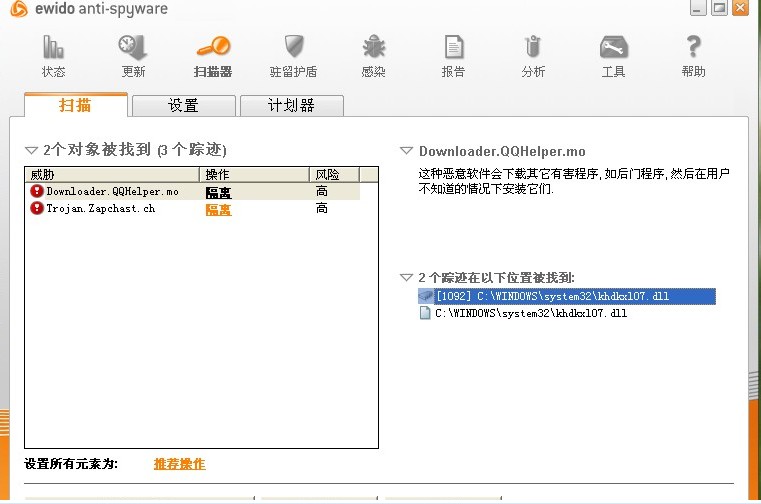Close the ewido anti-spyware window

(740, 8)
